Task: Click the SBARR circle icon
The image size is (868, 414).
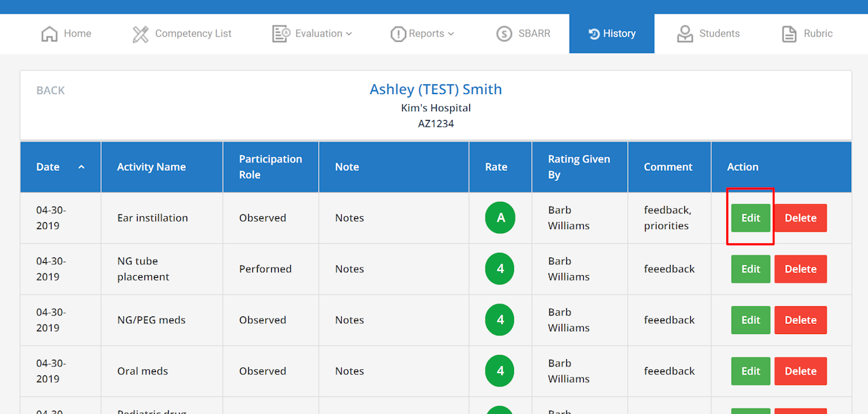Action: pyautogui.click(x=504, y=34)
